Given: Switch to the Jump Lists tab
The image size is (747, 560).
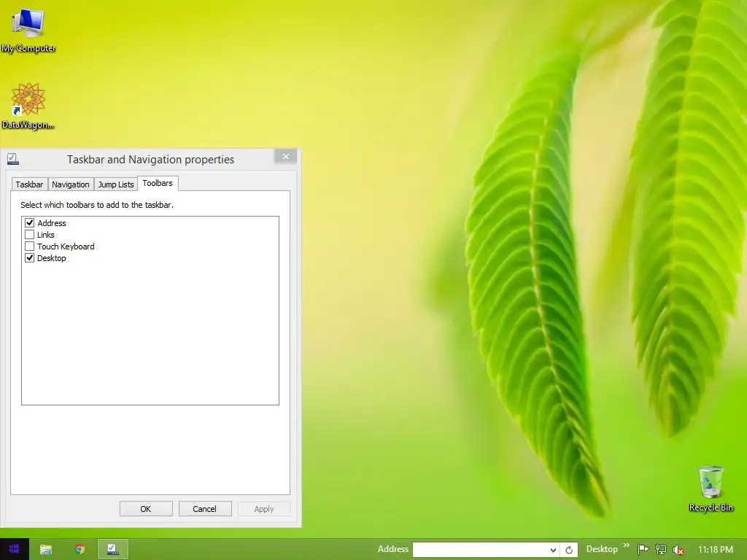Looking at the screenshot, I should click(116, 184).
